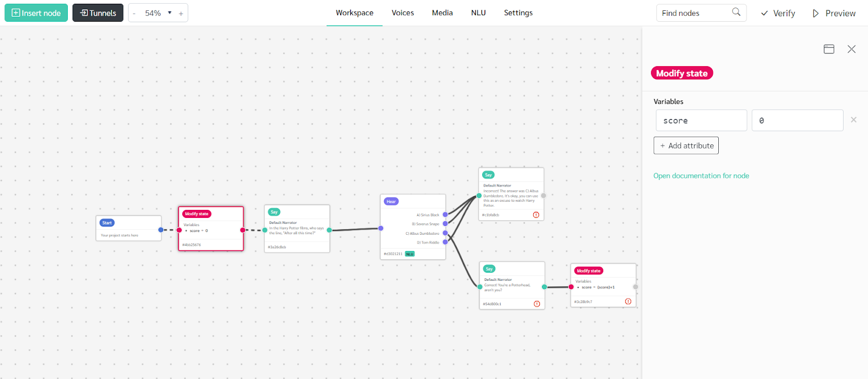Click the NLU badge on the Hear node
This screenshot has height=379, width=868.
(410, 254)
